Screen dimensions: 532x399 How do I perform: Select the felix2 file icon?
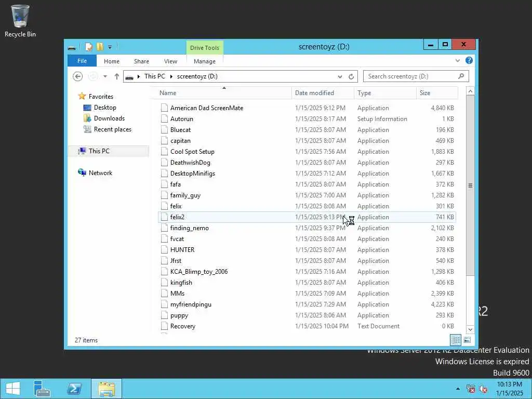point(164,217)
